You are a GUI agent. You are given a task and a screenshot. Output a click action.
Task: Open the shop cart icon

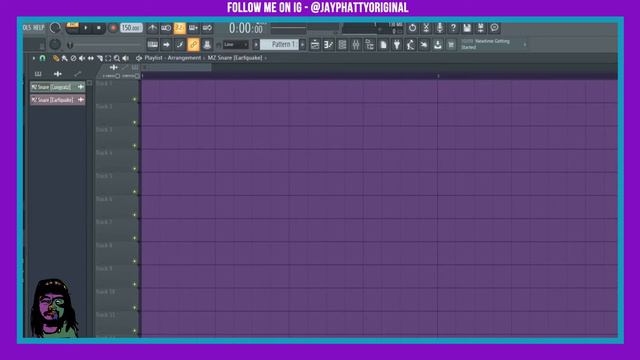coord(451,44)
